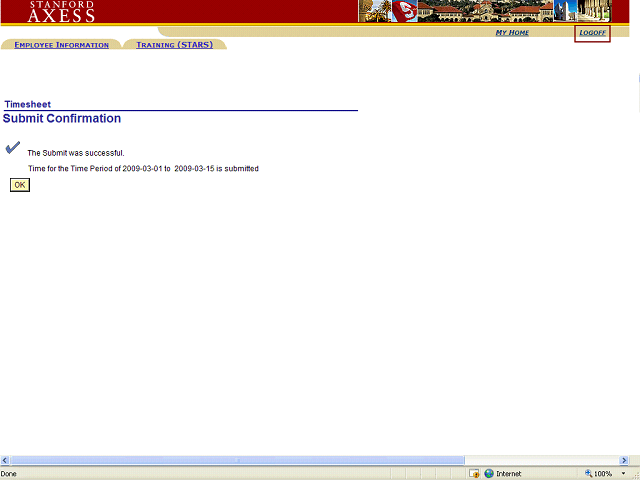Click the Timesheet section label
The image size is (640, 480).
pos(28,104)
